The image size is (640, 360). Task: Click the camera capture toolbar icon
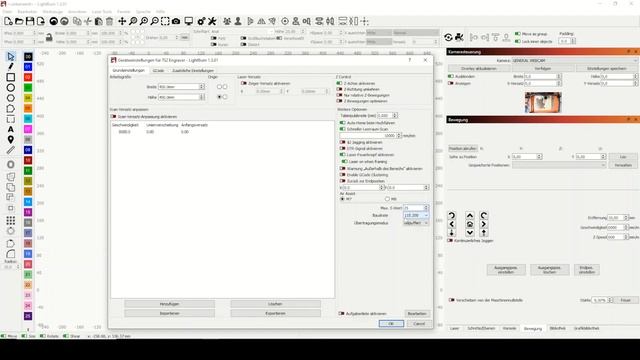[176, 21]
